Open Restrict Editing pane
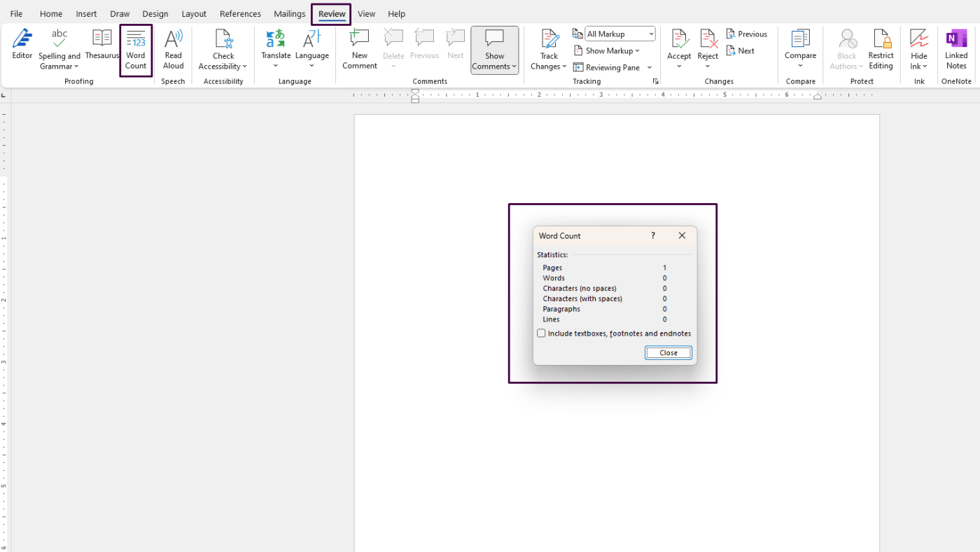Viewport: 980px width, 552px height. click(x=881, y=49)
